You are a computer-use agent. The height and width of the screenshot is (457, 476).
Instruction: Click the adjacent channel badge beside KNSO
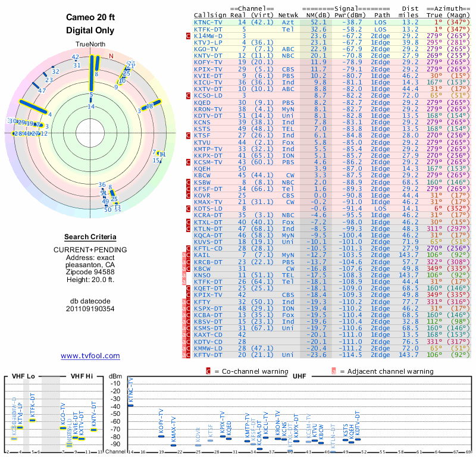click(x=184, y=275)
